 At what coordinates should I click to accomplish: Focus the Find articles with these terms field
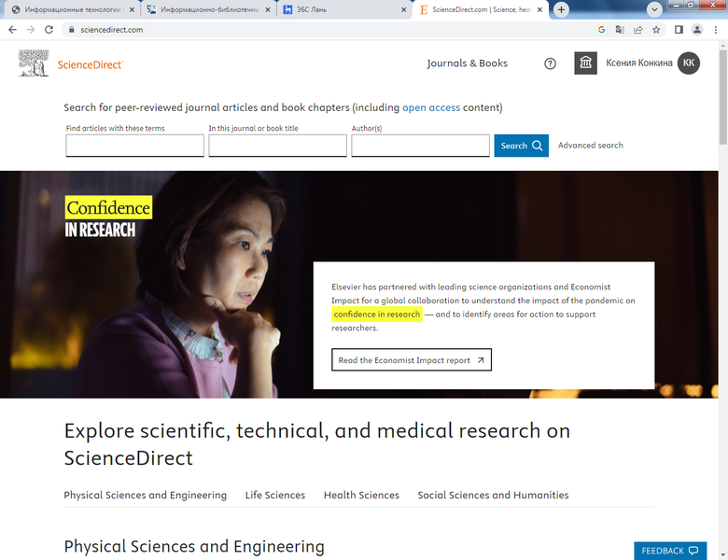134,146
